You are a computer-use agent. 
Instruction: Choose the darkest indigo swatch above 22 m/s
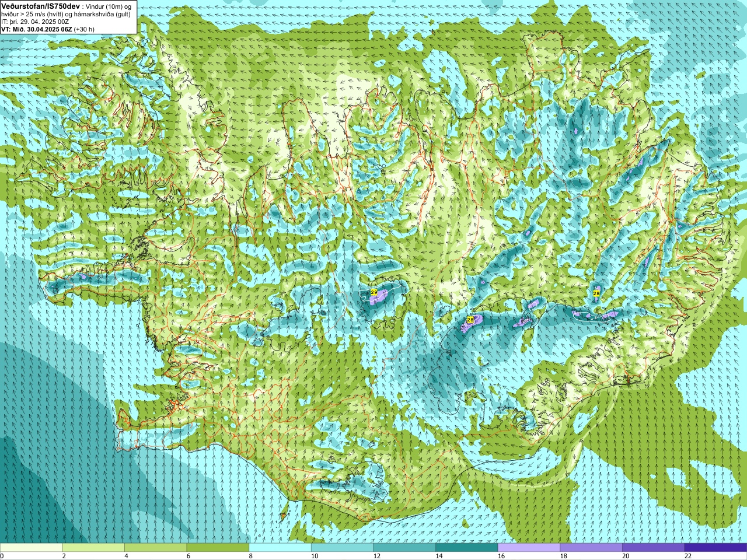click(715, 548)
